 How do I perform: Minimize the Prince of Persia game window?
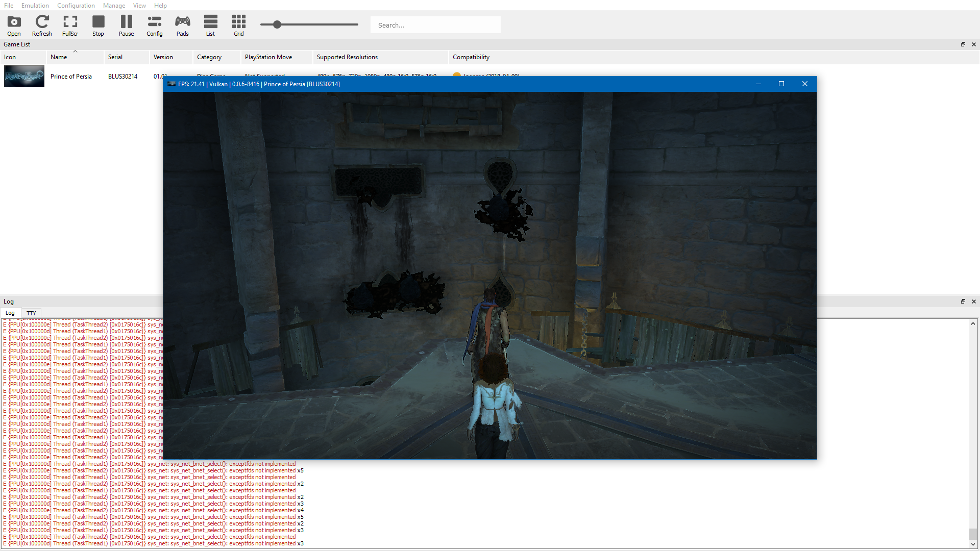[758, 84]
